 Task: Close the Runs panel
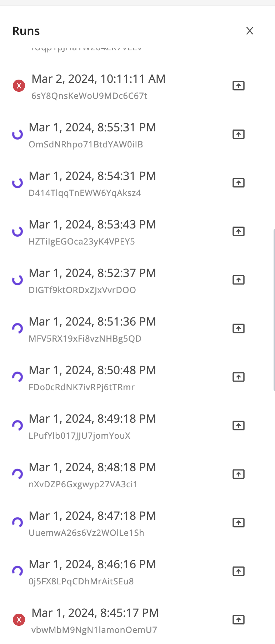(250, 31)
